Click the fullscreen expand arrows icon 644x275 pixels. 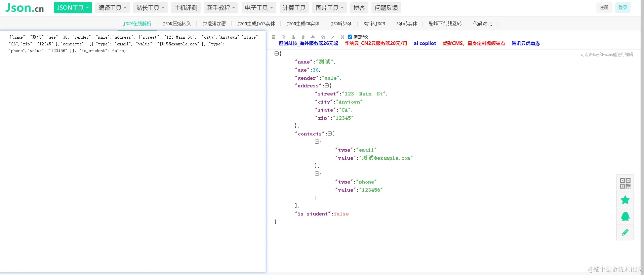[343, 37]
